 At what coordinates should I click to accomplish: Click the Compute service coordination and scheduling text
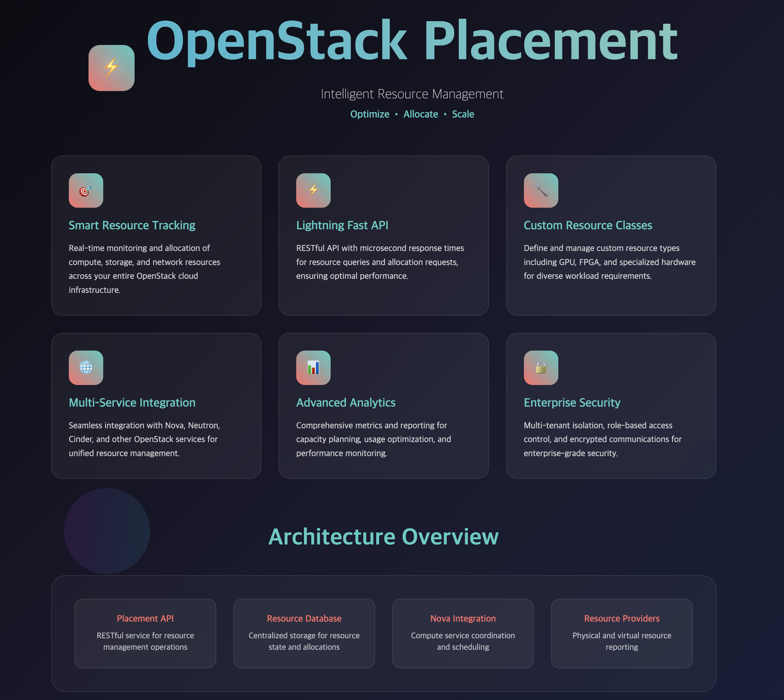point(463,641)
